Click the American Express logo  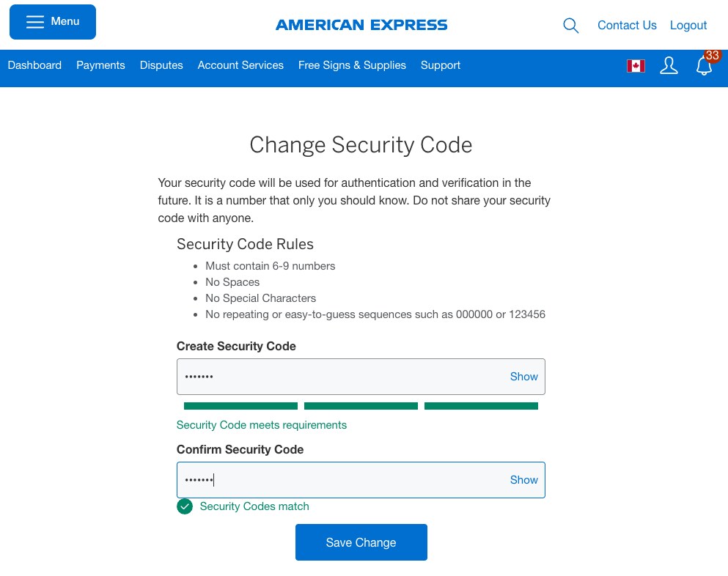[361, 24]
